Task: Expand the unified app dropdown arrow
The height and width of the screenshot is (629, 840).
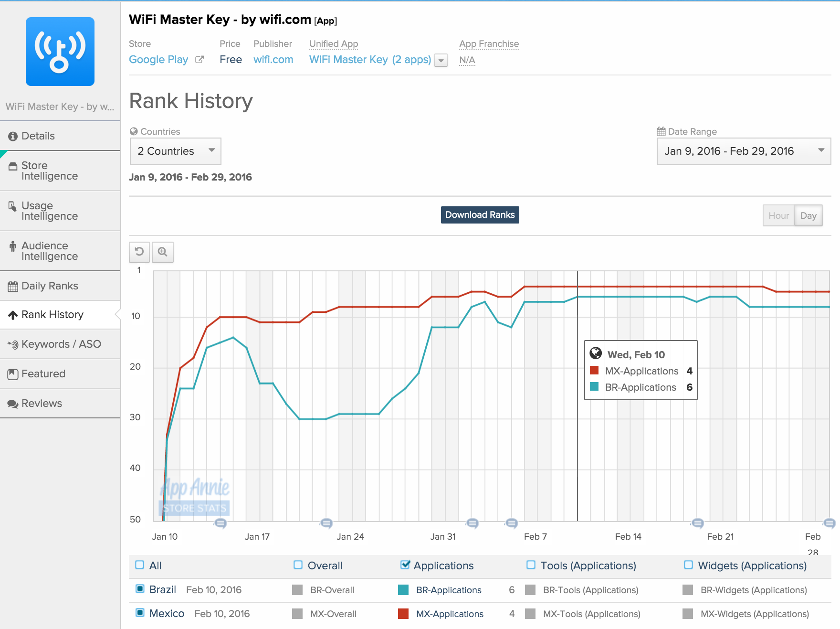Action: (441, 61)
